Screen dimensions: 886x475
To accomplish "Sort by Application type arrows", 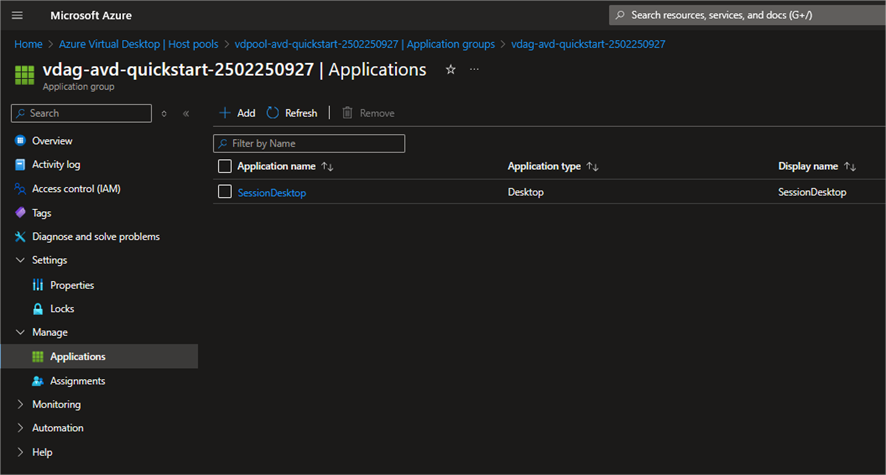I will point(592,167).
